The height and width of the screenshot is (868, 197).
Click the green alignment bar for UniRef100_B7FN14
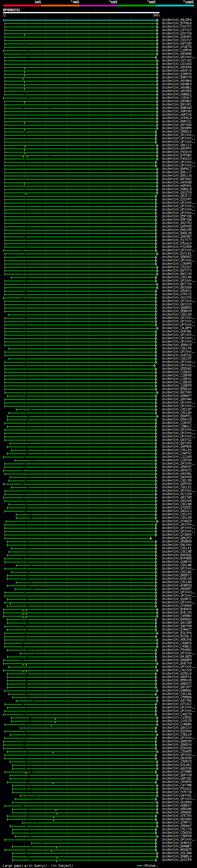pyautogui.click(x=81, y=24)
